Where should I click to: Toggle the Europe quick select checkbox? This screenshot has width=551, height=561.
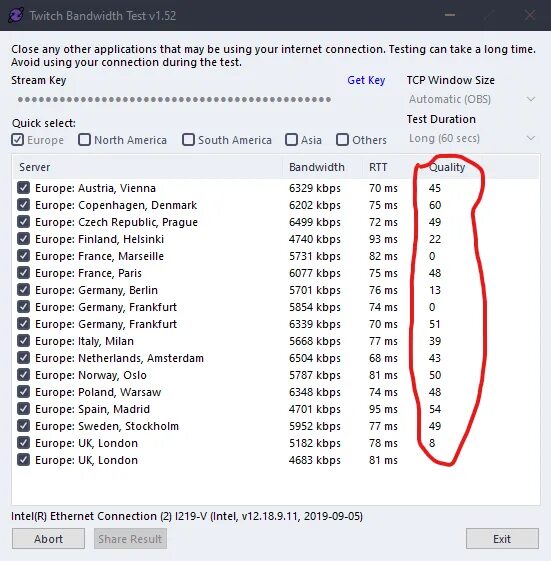18,140
